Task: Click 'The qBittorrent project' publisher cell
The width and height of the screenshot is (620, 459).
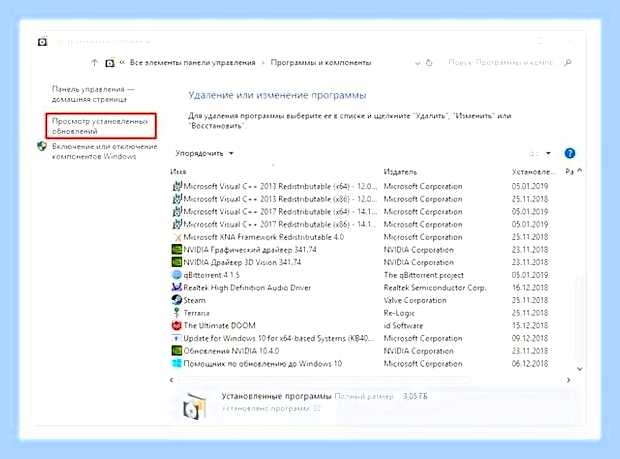Action: tap(423, 275)
